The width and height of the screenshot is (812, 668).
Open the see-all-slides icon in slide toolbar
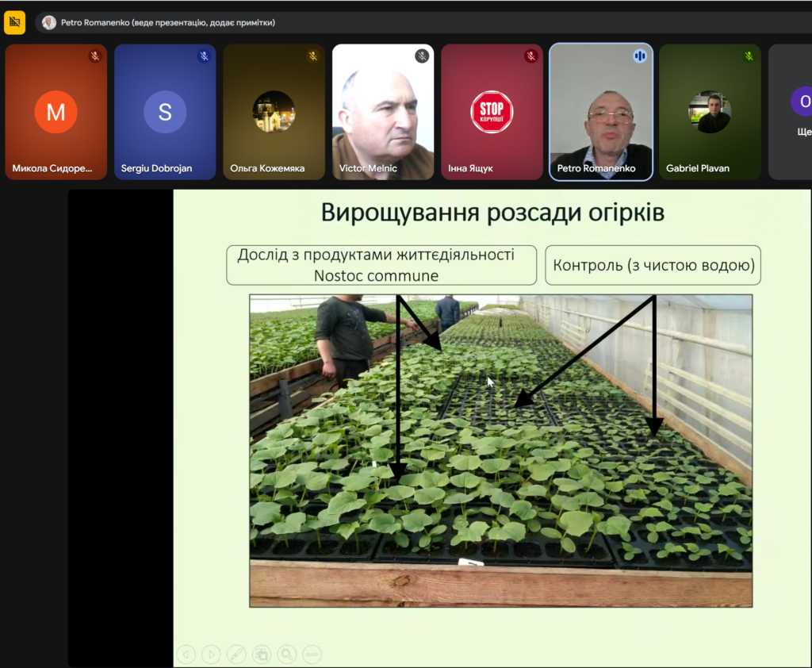(262, 654)
